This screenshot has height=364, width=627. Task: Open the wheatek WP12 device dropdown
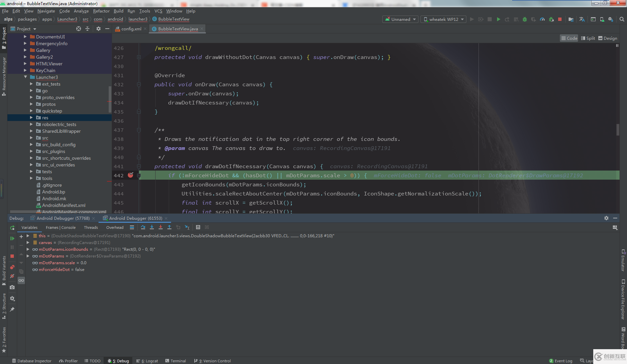point(443,20)
